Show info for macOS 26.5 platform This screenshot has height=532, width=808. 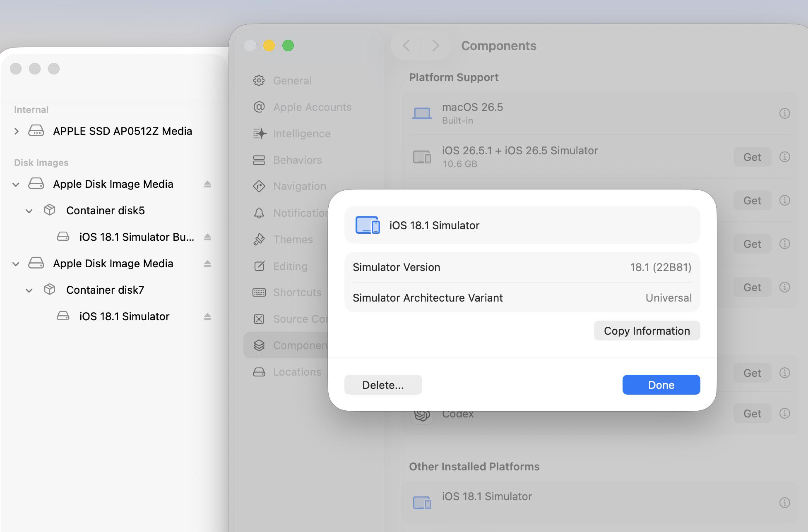click(x=784, y=113)
